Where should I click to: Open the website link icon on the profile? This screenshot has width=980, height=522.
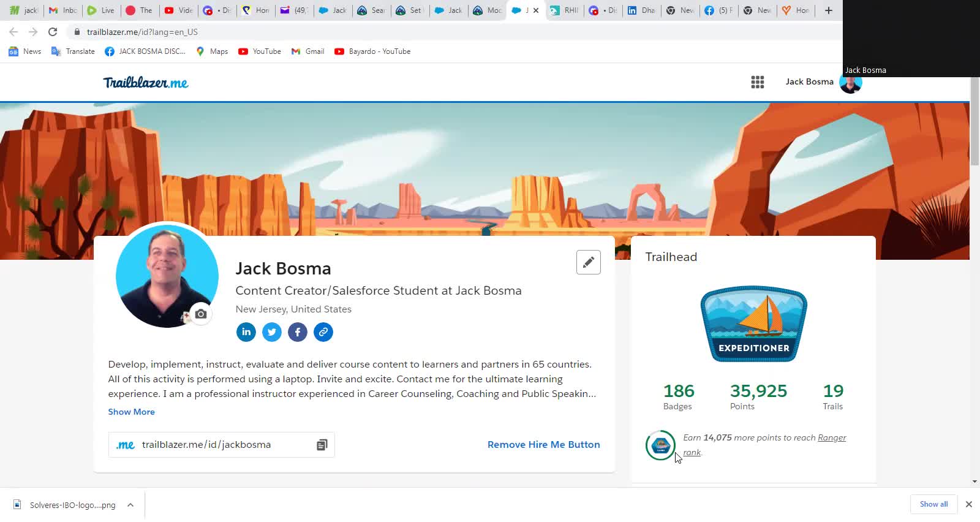[323, 332]
